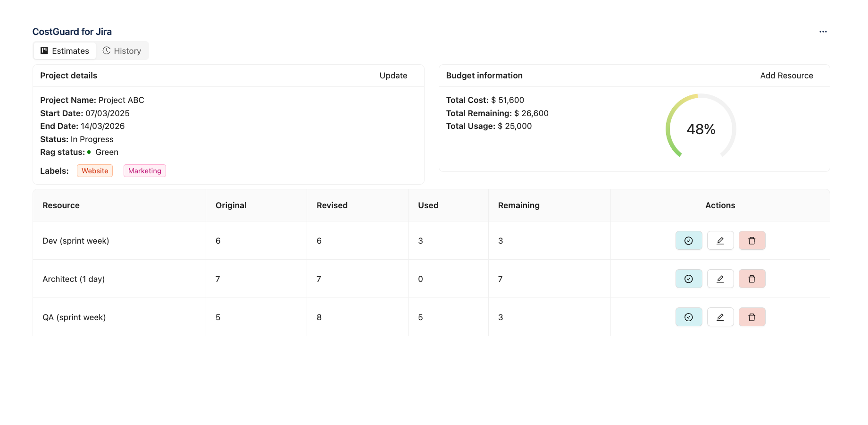
Task: Switch to the History tab
Action: [122, 51]
